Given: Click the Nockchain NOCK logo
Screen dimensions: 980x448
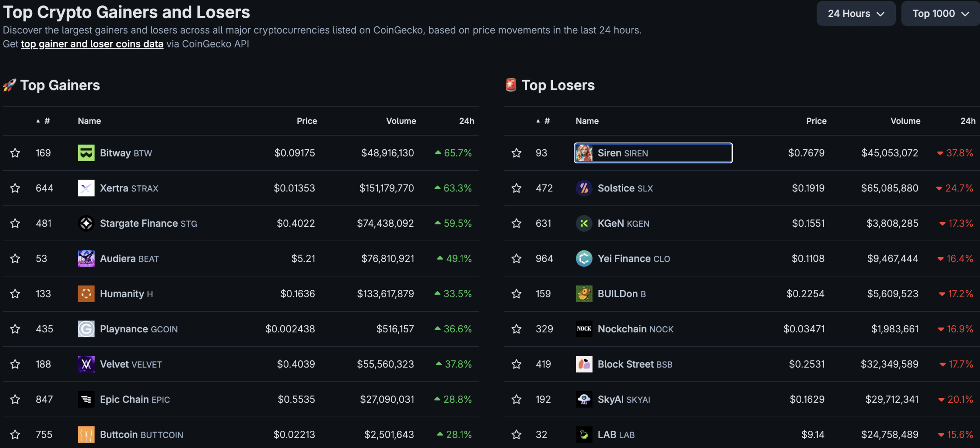Looking at the screenshot, I should [x=584, y=329].
